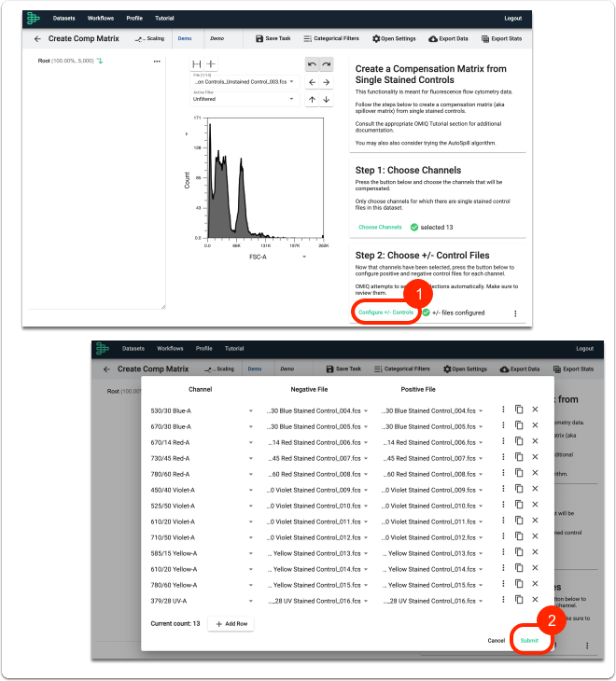The height and width of the screenshot is (681, 616).
Task: Open the channel dropdown for 379/28 UV-A
Action: pos(202,601)
